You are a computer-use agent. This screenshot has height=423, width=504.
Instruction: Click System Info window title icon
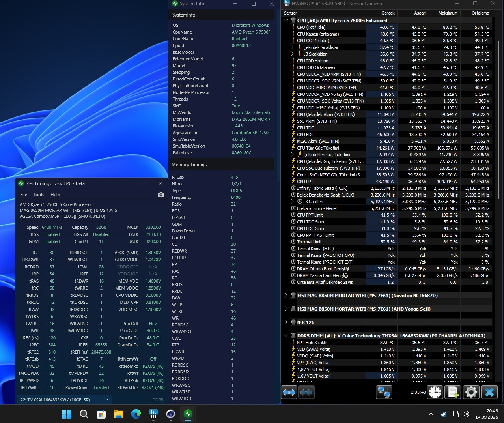click(x=175, y=4)
